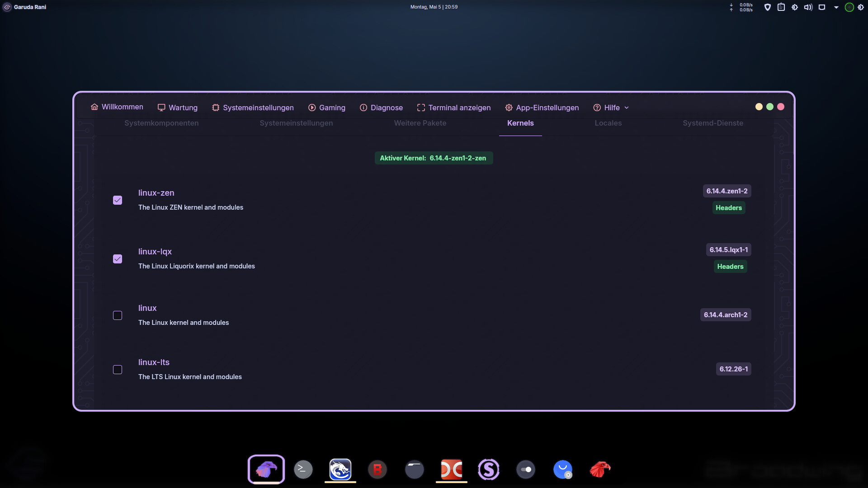
Task: Open the clipboard tray icon
Action: pyautogui.click(x=781, y=7)
